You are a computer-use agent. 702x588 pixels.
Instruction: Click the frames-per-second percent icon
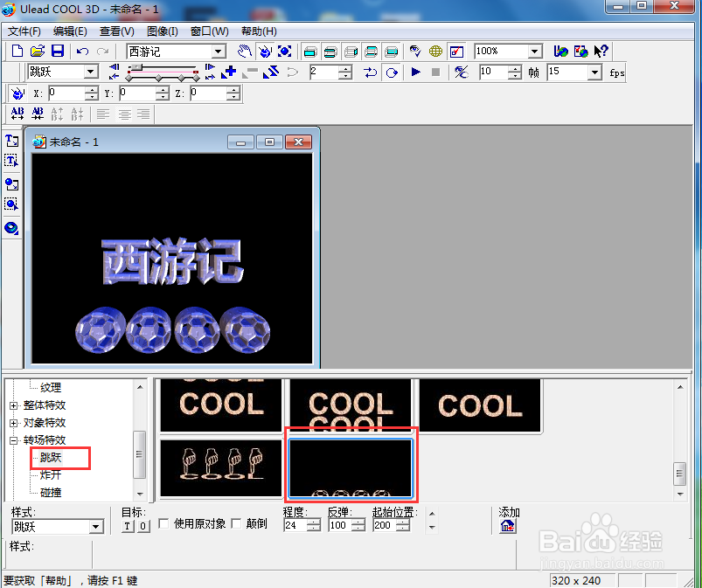coord(461,72)
